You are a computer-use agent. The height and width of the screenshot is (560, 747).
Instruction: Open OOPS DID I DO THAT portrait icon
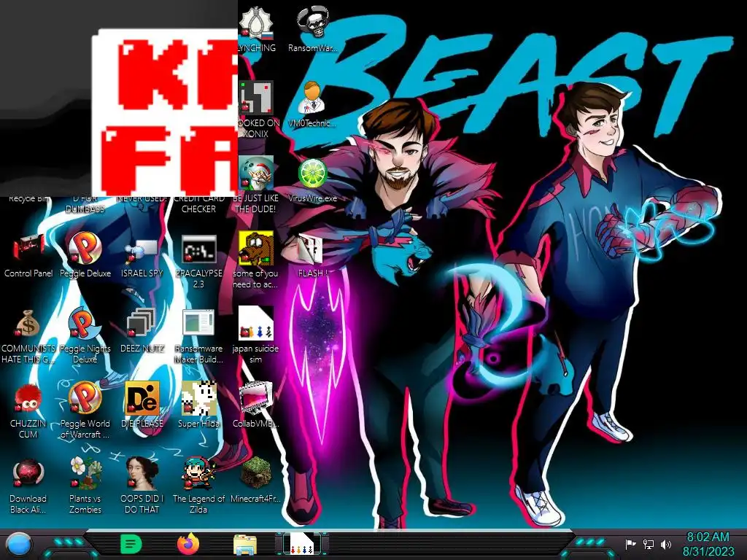142,473
